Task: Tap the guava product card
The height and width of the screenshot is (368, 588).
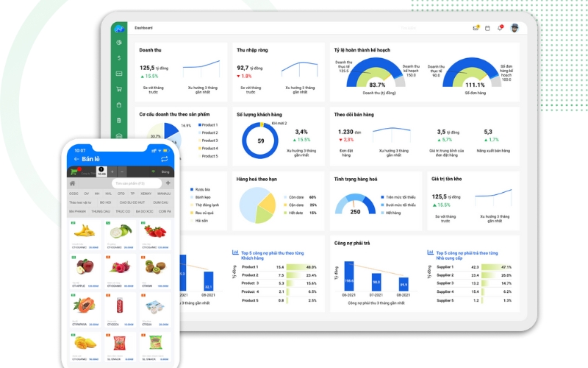Action: point(120,235)
